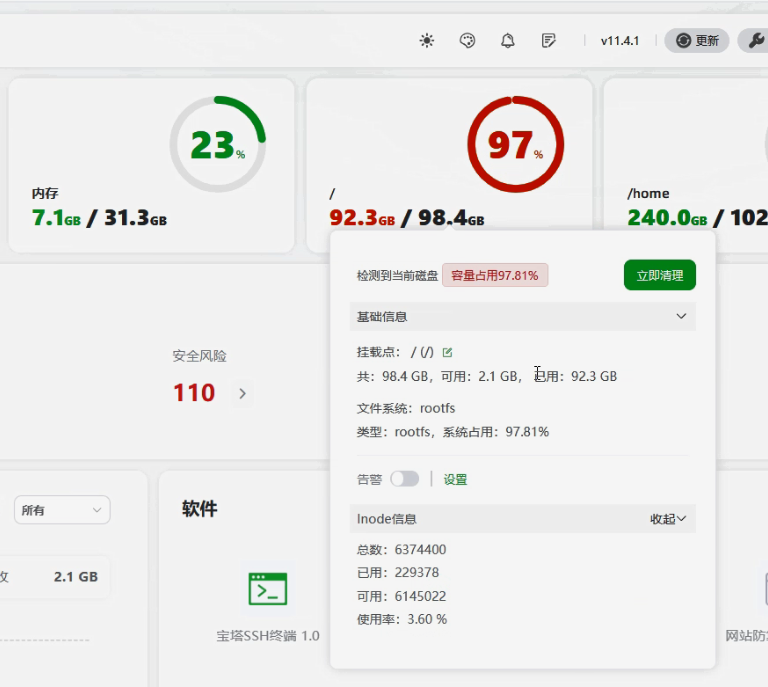Screen dimensions: 768x687
Task: Click the 97% root disk usage ring
Action: coord(515,145)
